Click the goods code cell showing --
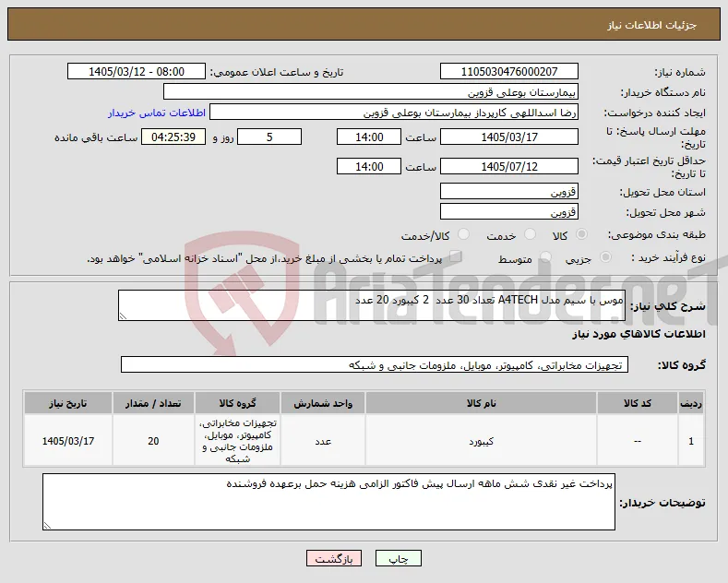The image size is (728, 583). pos(637,441)
